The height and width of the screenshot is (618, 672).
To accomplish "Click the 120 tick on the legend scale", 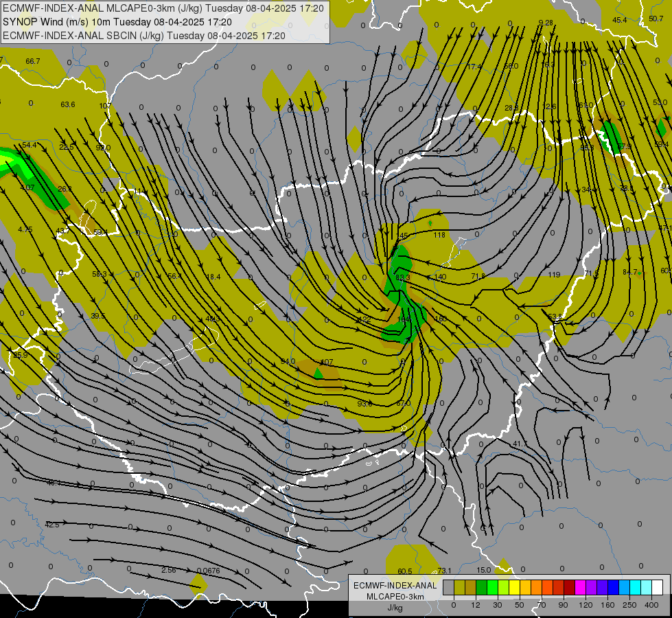I will pos(586,605).
